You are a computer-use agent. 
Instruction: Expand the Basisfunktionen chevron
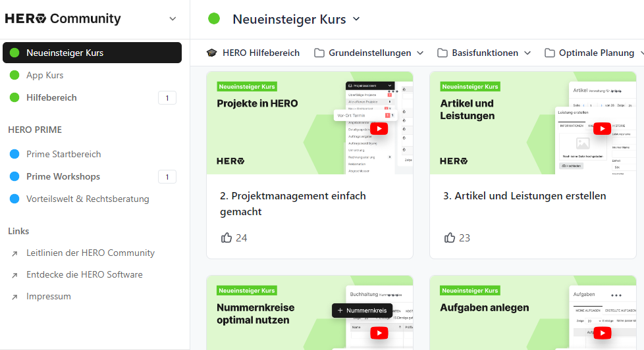tap(527, 53)
